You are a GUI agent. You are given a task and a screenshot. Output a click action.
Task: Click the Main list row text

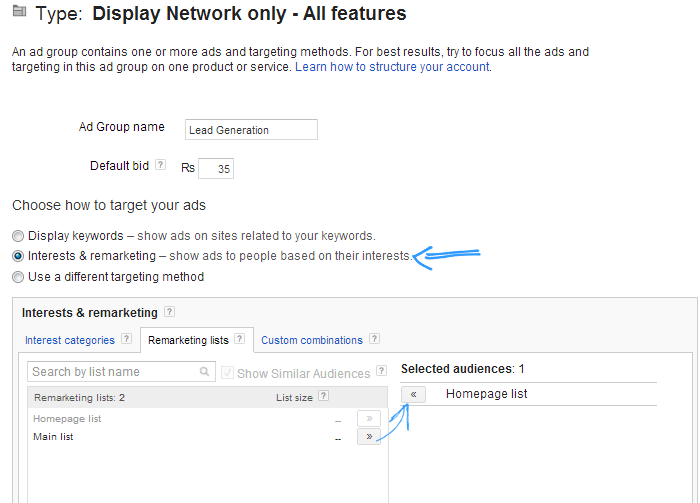click(53, 436)
